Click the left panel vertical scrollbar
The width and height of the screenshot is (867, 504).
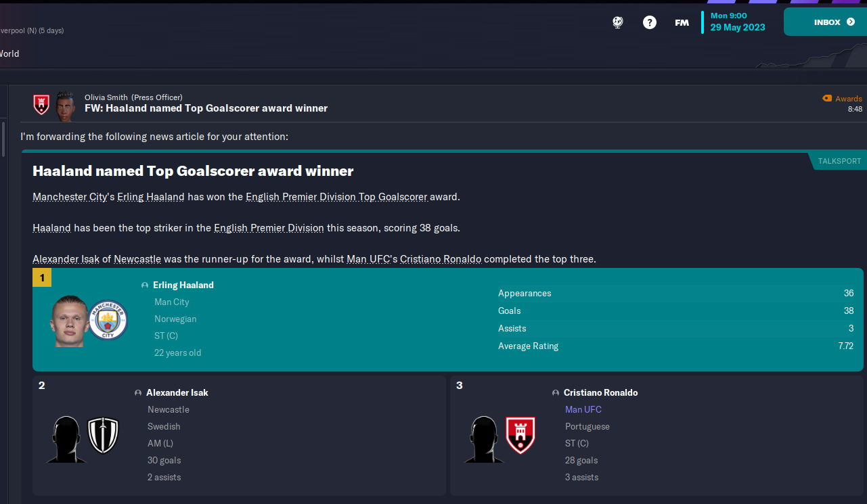3,139
